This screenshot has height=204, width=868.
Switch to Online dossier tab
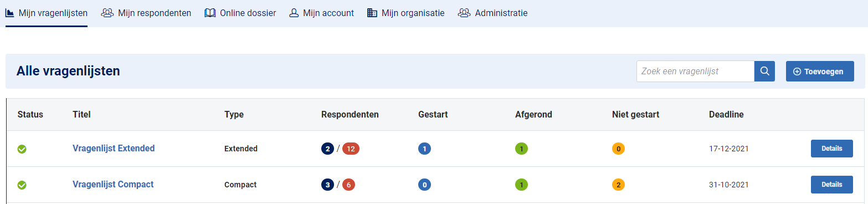[240, 13]
